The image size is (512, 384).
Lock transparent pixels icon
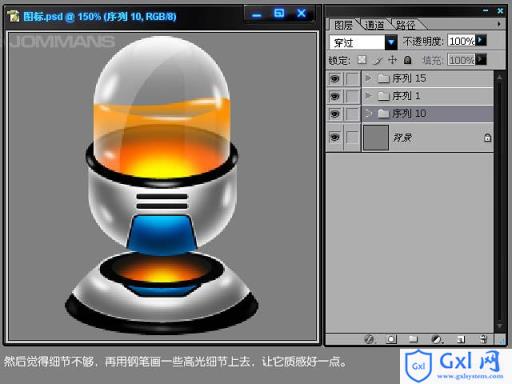(362, 60)
